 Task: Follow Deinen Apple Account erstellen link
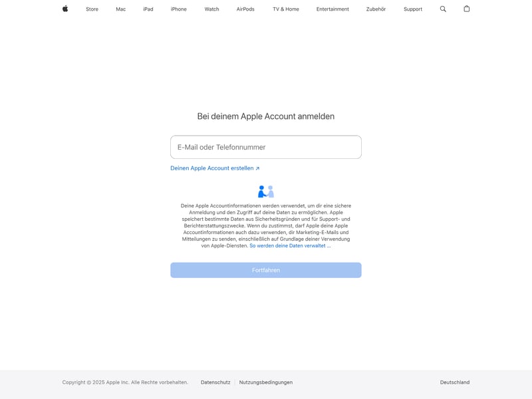point(215,168)
